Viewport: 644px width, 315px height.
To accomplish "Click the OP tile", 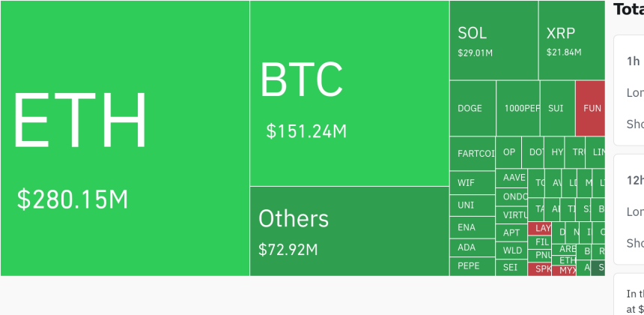I will 508,152.
